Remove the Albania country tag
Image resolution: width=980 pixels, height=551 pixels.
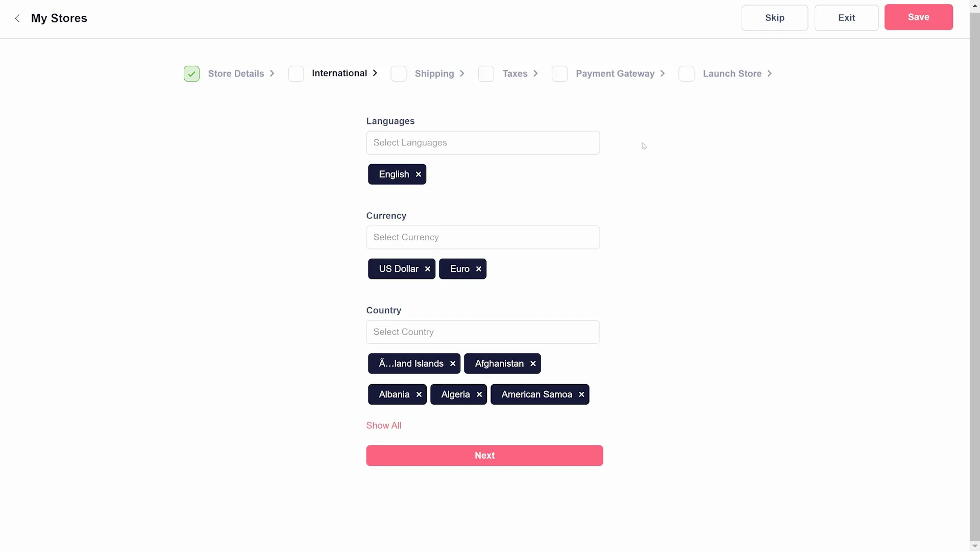[x=419, y=394]
